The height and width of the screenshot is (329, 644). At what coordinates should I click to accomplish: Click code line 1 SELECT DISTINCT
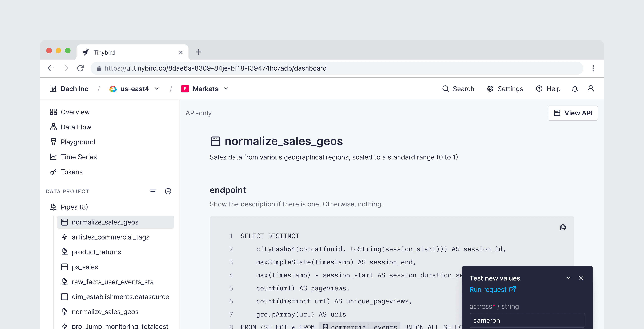pyautogui.click(x=270, y=236)
